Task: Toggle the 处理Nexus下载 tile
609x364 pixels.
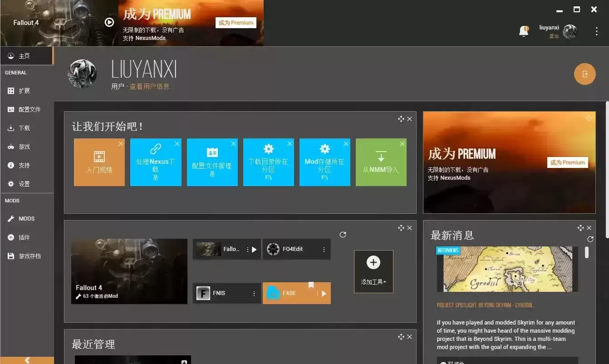Action: click(155, 162)
